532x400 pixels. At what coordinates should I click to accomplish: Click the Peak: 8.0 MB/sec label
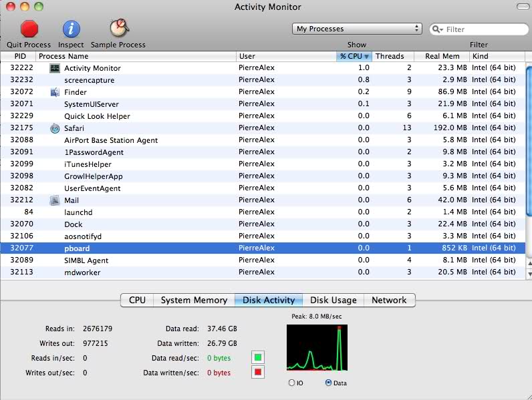pyautogui.click(x=317, y=317)
